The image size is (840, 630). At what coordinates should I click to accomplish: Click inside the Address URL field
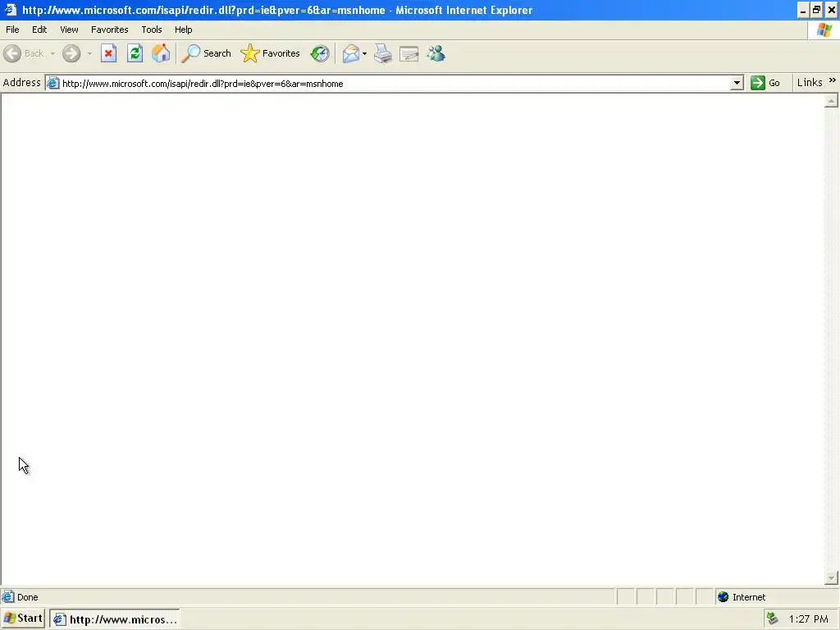(x=395, y=84)
